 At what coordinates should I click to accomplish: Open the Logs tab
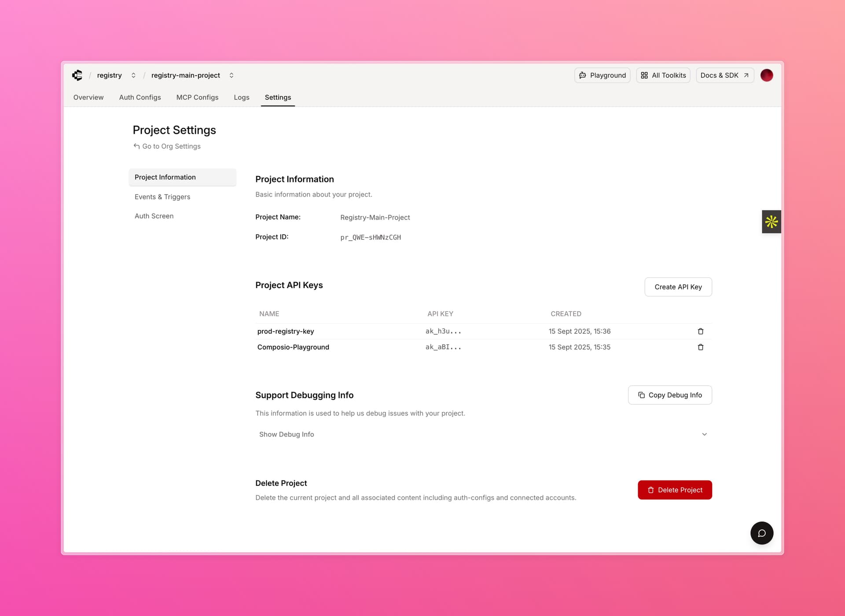[x=242, y=97]
